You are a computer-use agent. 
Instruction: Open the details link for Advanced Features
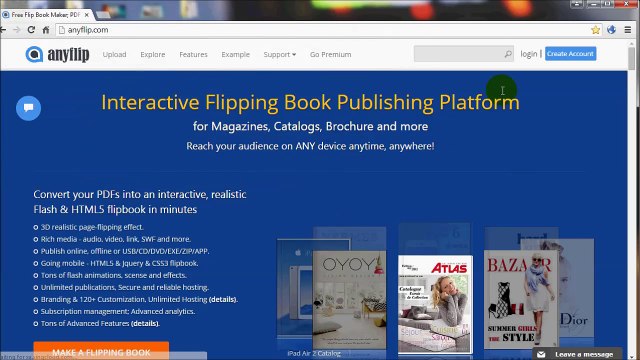pos(144,323)
